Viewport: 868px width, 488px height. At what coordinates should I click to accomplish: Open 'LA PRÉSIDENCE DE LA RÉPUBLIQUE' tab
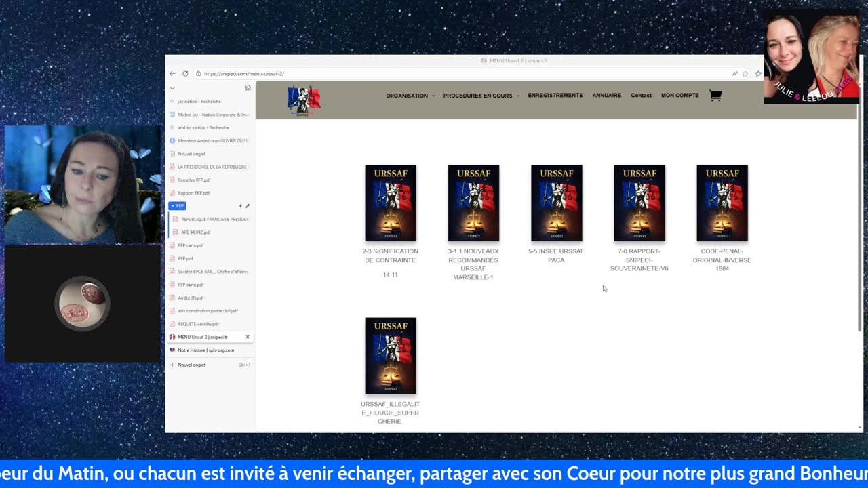210,167
